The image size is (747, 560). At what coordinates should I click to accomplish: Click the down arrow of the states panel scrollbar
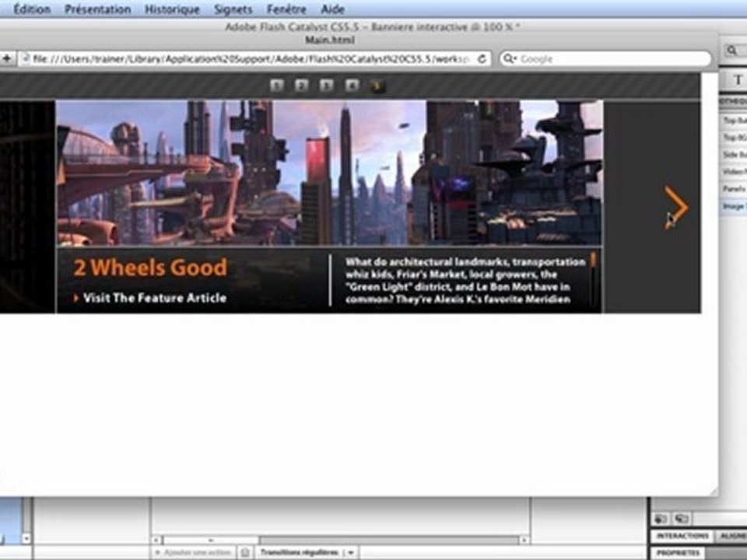click(x=26, y=538)
